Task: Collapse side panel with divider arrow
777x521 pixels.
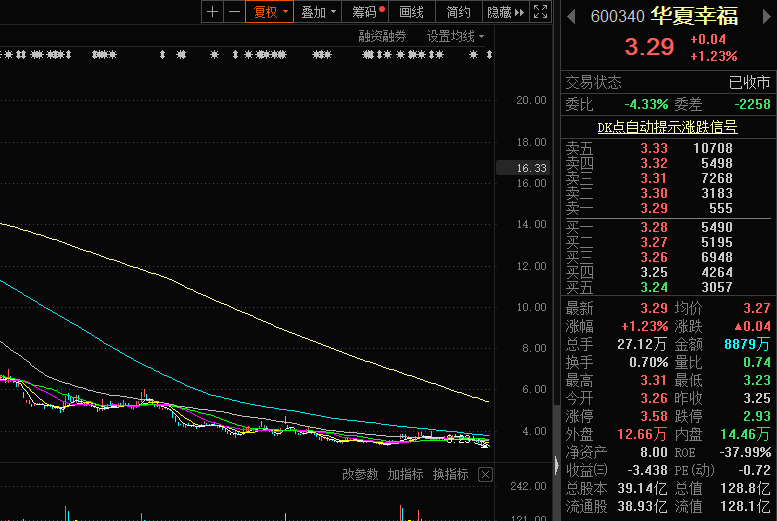Action: [x=556, y=465]
